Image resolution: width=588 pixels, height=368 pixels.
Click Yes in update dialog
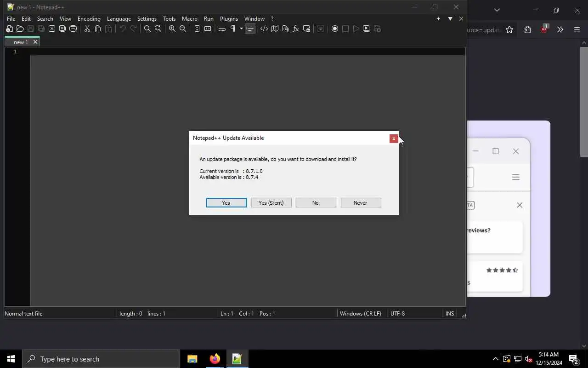[x=226, y=203]
